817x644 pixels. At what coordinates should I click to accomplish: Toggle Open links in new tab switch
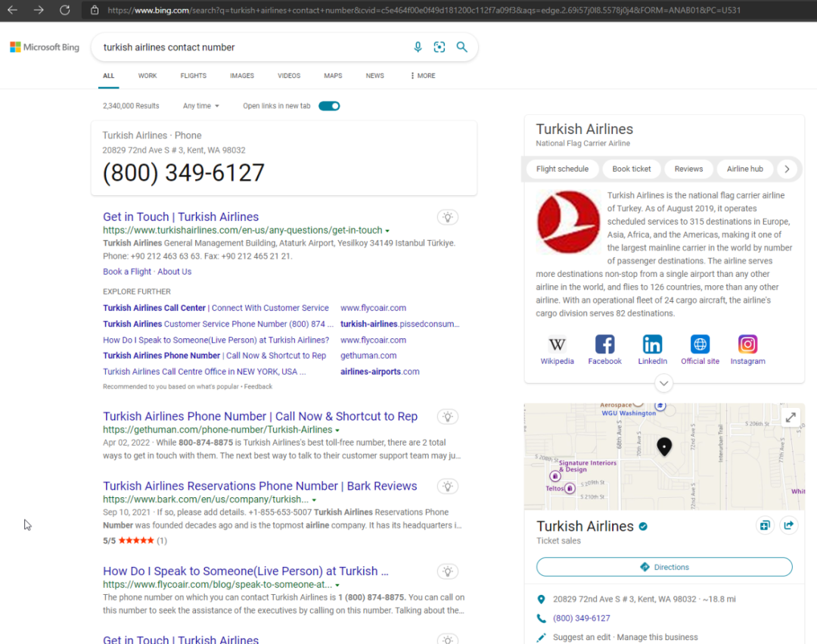pyautogui.click(x=329, y=106)
